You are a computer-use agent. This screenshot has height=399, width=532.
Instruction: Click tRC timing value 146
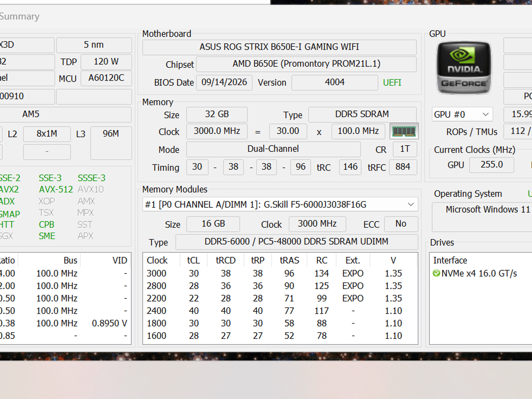click(x=350, y=167)
